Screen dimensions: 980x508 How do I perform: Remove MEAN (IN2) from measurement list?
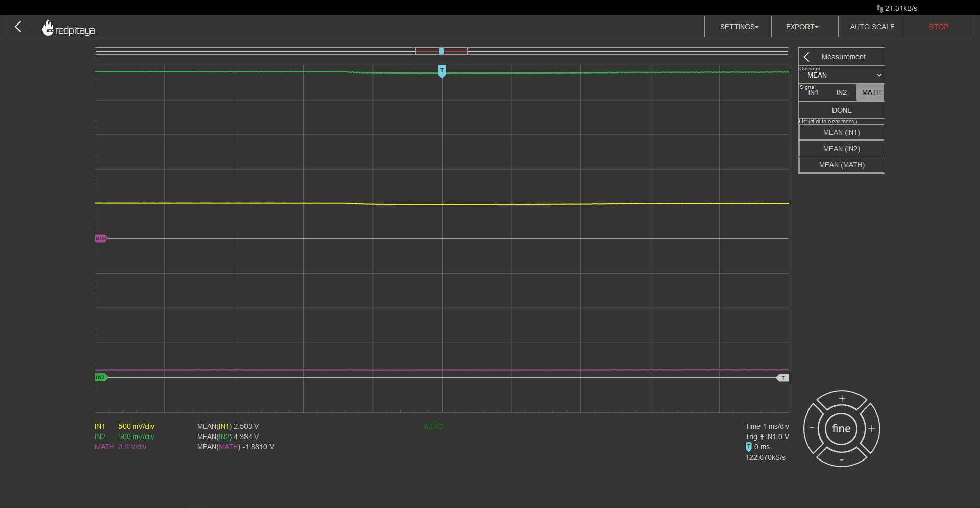842,149
